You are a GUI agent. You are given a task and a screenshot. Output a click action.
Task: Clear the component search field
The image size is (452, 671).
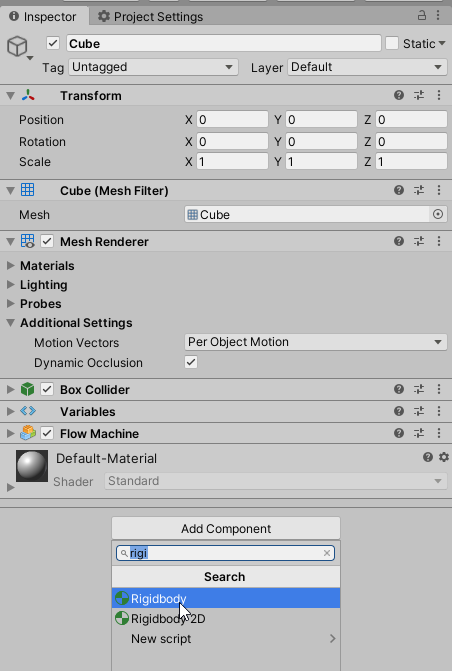tap(327, 553)
